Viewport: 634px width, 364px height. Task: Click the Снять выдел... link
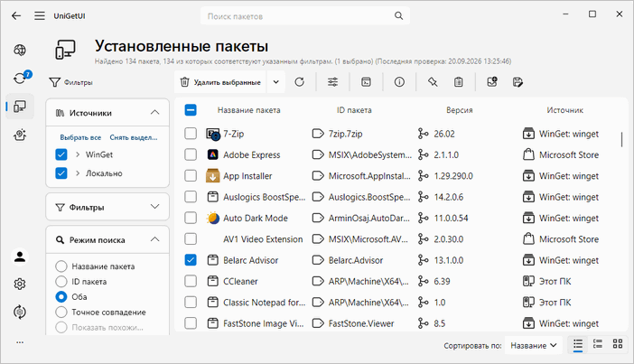[134, 137]
